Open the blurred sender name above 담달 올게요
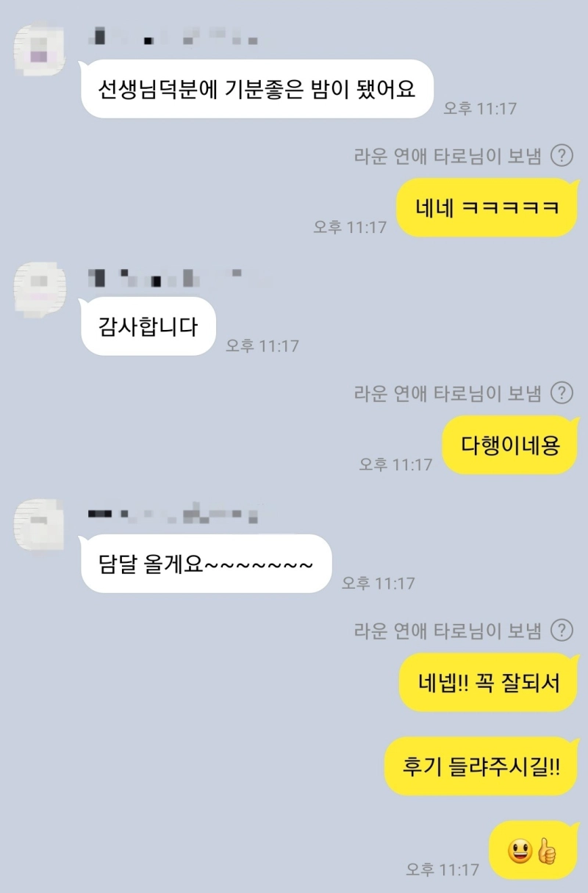588x893 pixels. 173,512
